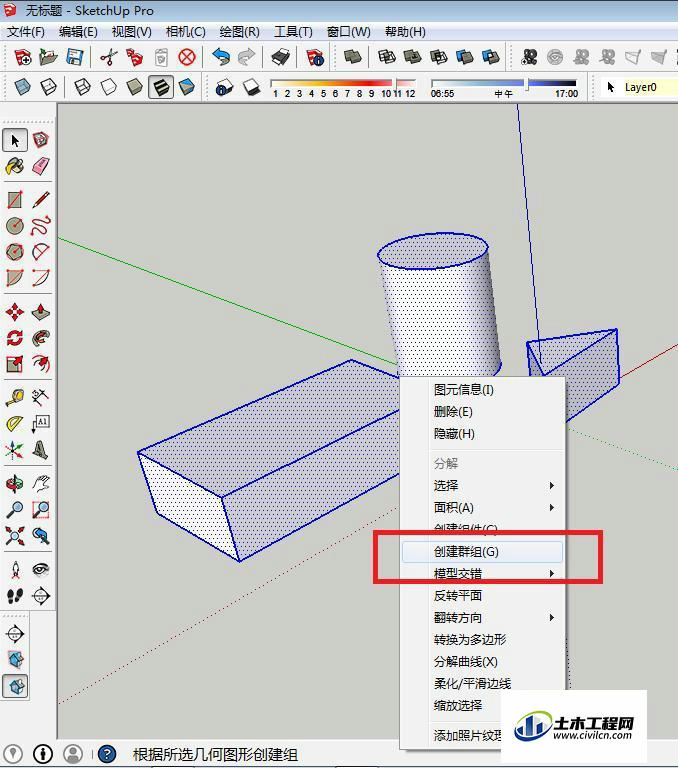Choose 隐藏(H) in context menu
Viewport: 678px width, 768px height.
pyautogui.click(x=483, y=434)
